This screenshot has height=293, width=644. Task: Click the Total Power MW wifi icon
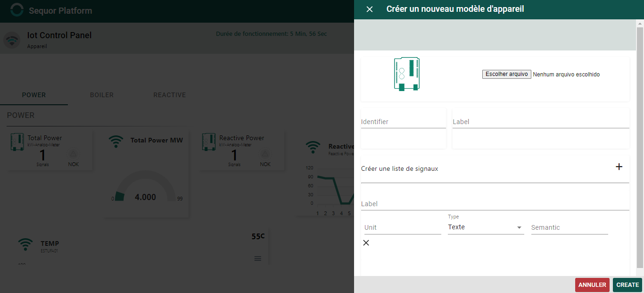[x=116, y=141]
